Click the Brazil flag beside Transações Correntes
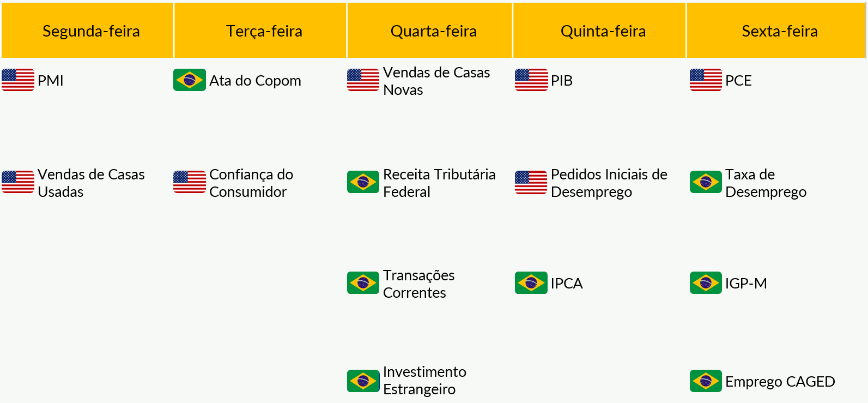868x403 pixels. (363, 283)
